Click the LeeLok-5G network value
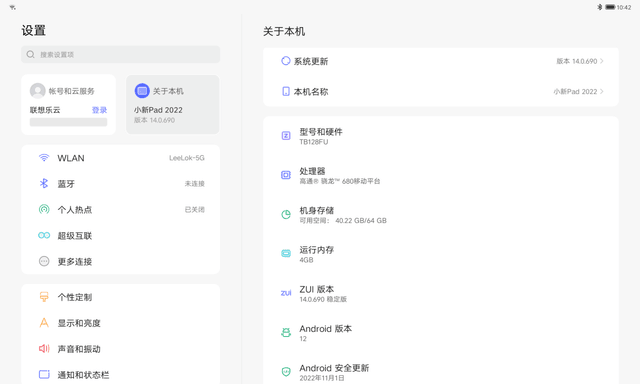 click(187, 158)
